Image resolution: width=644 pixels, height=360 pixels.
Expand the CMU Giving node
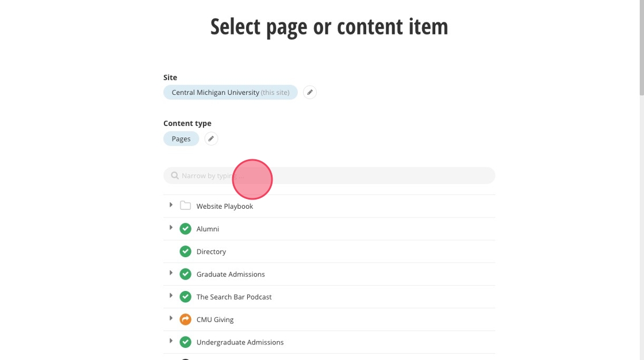171,319
